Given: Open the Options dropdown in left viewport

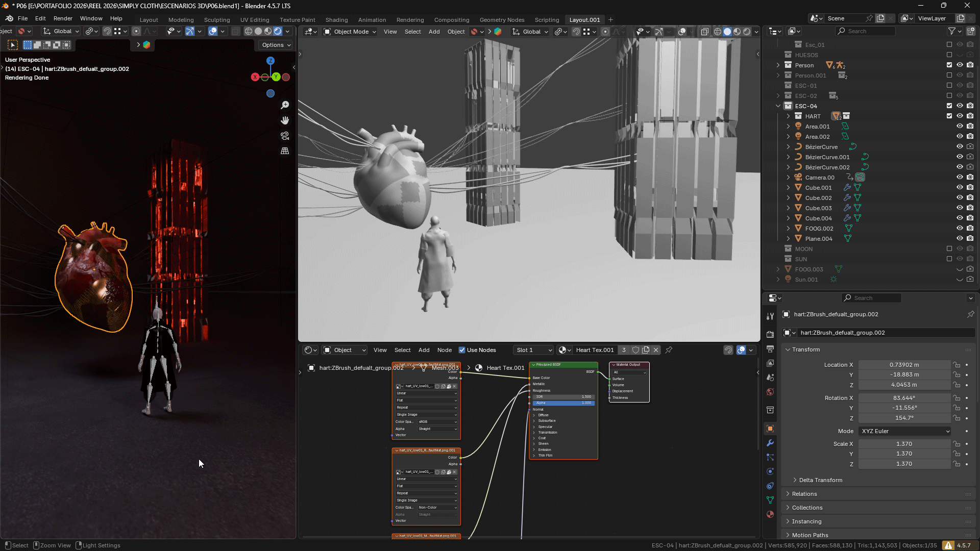Looking at the screenshot, I should (x=276, y=45).
